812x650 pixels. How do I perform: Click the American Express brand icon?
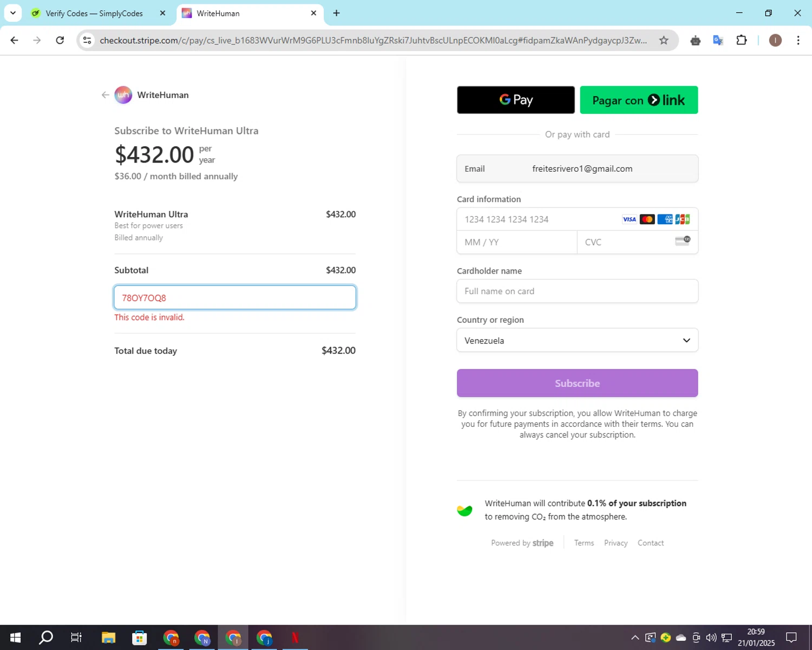click(665, 219)
